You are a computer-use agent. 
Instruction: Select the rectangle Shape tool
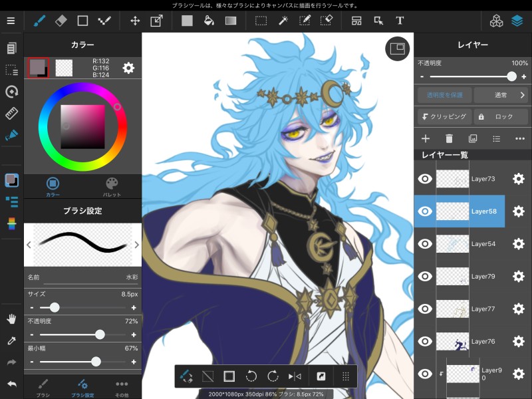[82, 21]
